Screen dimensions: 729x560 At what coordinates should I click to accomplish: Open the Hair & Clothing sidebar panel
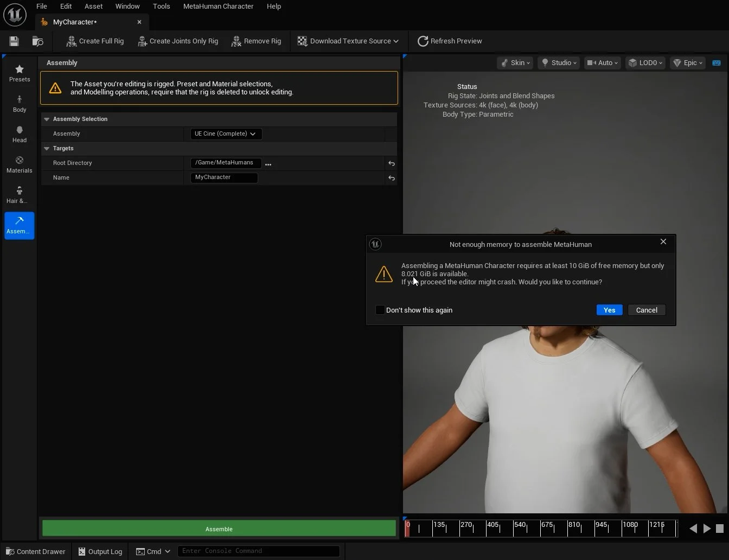click(20, 195)
